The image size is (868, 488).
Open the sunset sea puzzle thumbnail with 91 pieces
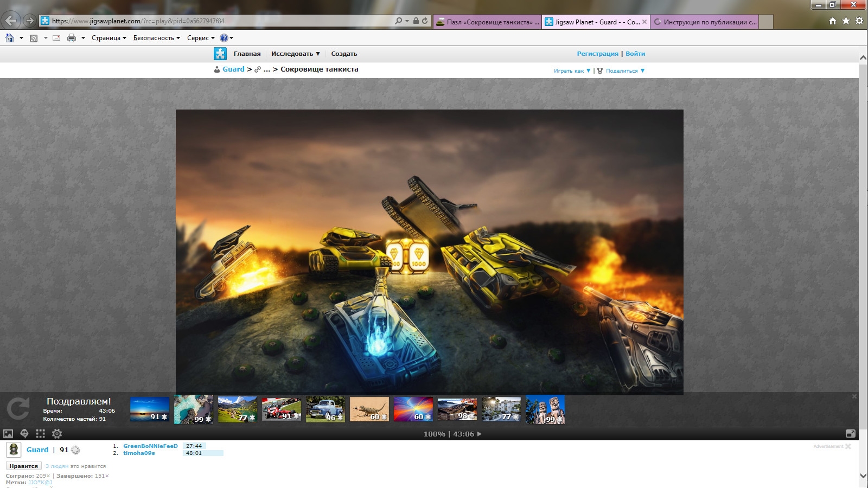[150, 409]
